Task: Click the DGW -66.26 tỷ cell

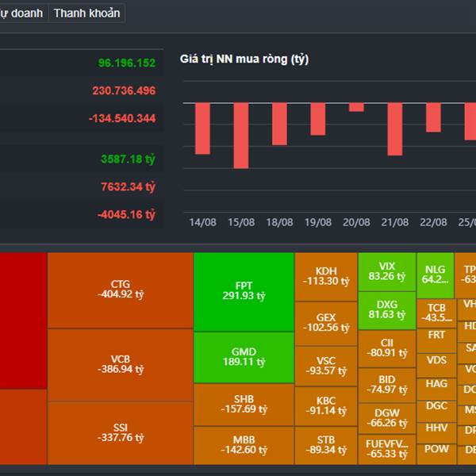Action: [x=387, y=419]
